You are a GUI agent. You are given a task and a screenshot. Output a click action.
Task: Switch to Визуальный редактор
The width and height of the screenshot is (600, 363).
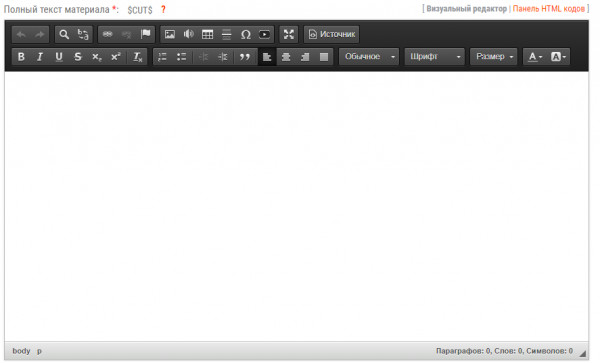click(x=466, y=9)
